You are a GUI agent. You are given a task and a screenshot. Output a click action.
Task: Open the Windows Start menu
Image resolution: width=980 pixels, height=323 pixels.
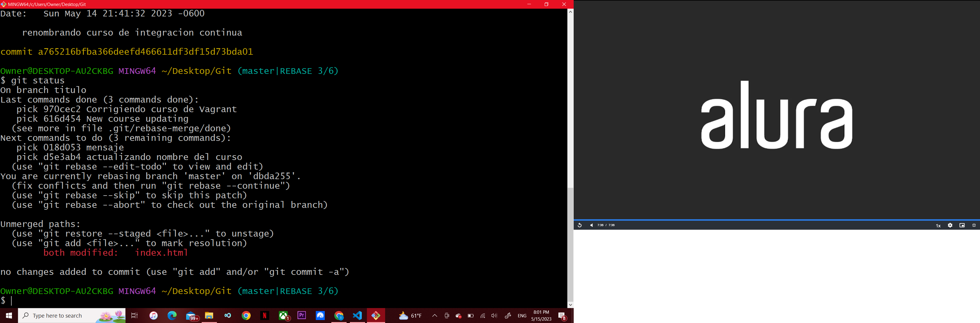click(x=9, y=316)
